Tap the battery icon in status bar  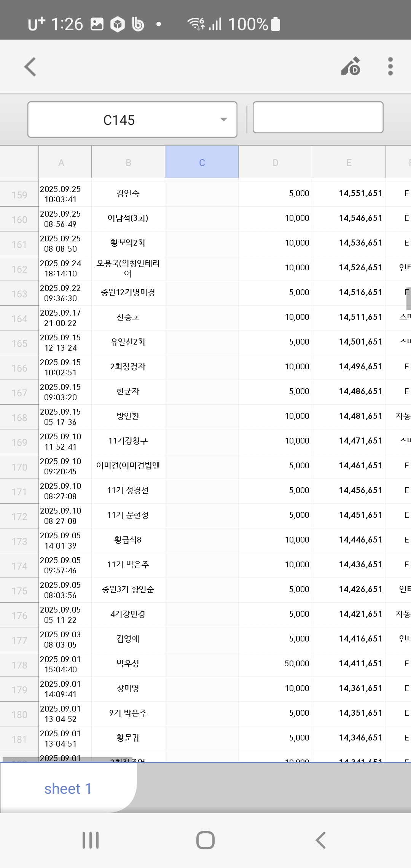coord(275,24)
